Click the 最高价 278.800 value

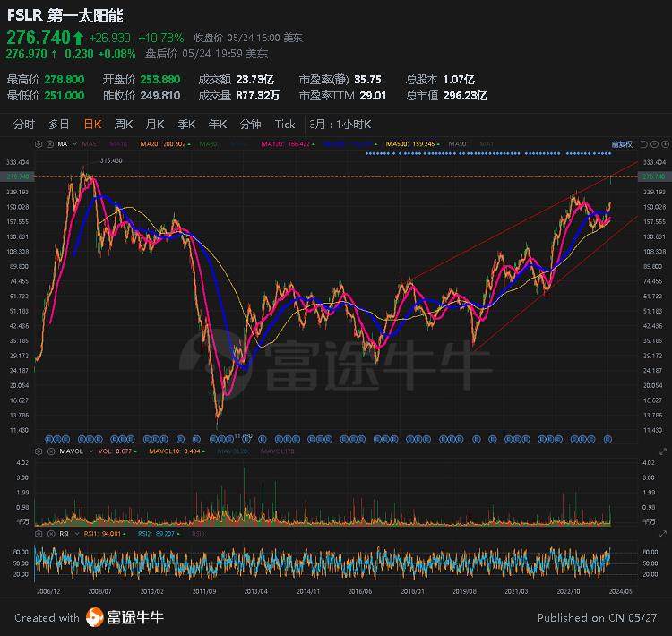pos(65,80)
